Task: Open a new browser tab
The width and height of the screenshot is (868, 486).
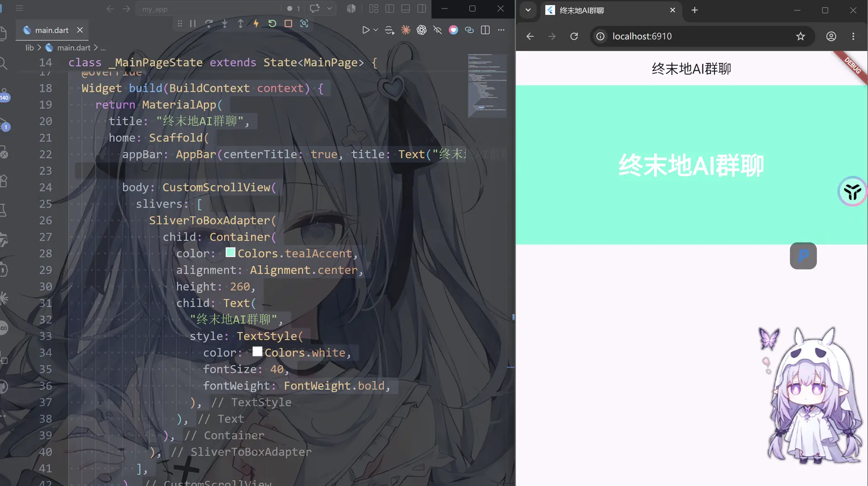Action: click(695, 10)
